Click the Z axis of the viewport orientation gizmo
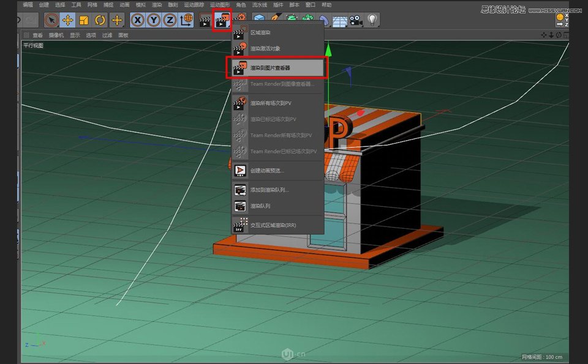Screen dimensions: 588x364 27,345
